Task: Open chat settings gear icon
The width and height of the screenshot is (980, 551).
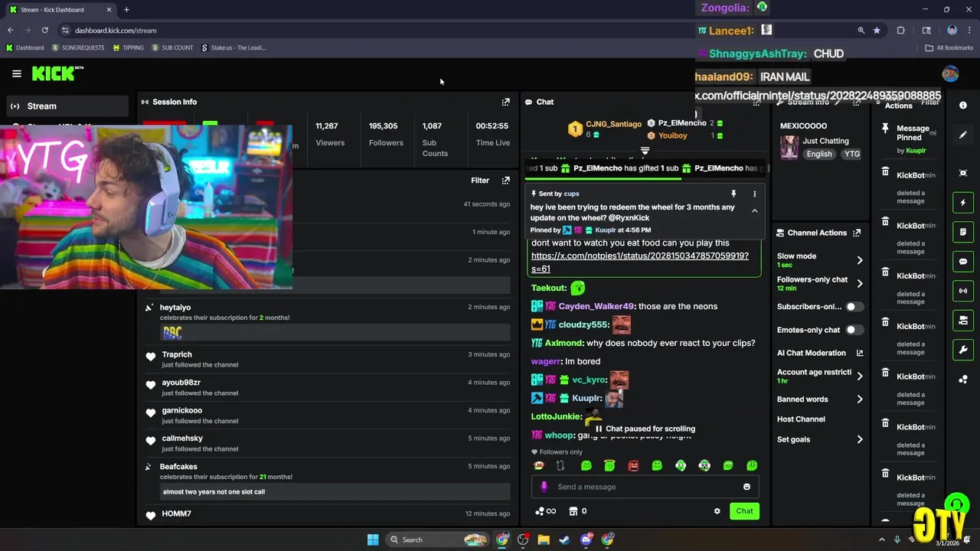Action: pos(717,511)
